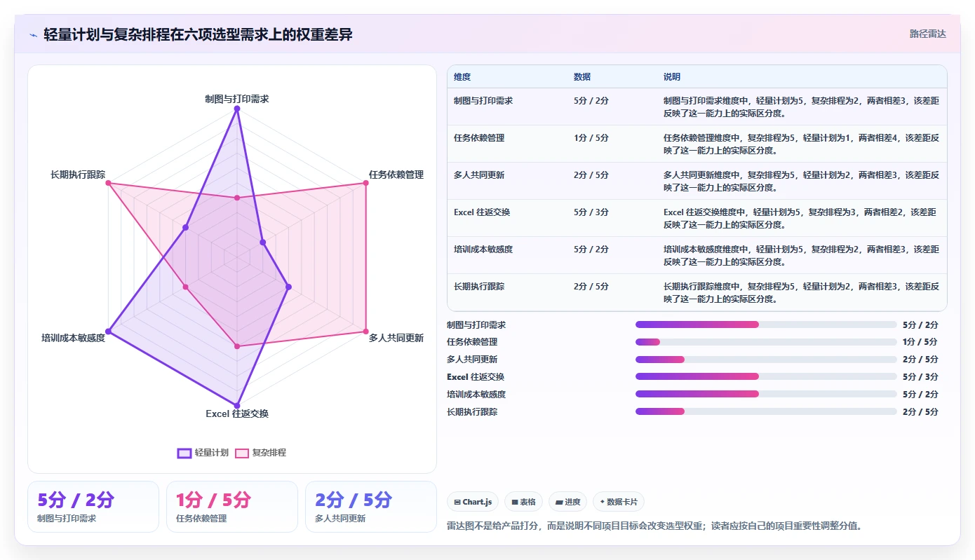Click the 培训成本敏感度 progress bar
Viewport: 975px width, 560px height.
[766, 394]
